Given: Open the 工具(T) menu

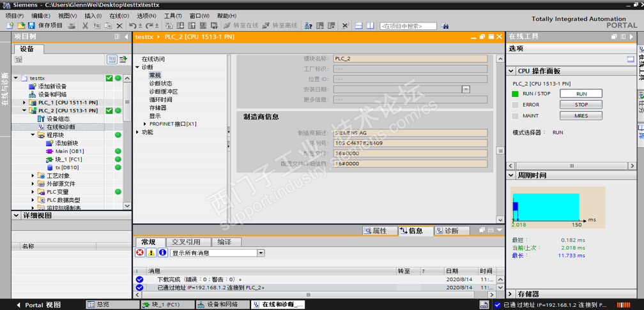Looking at the screenshot, I should pos(173,16).
